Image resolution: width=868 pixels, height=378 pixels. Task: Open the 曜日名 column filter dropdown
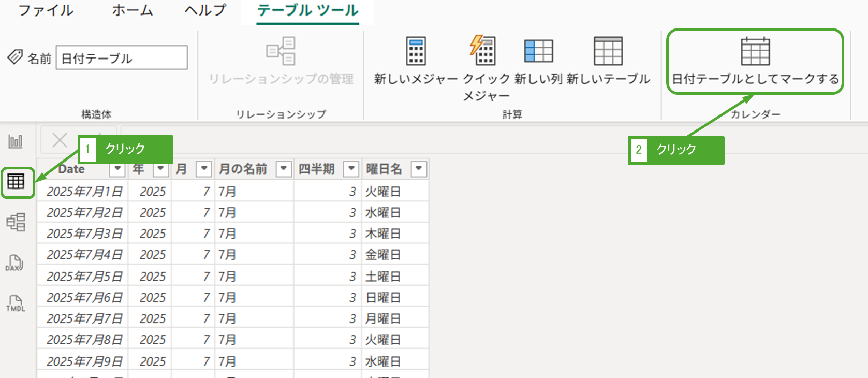[419, 169]
